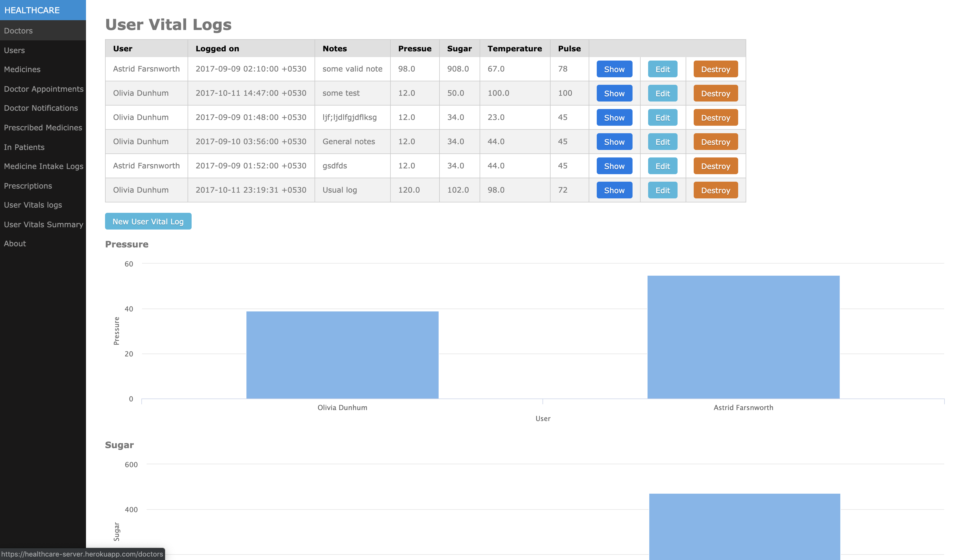
Task: Click Astrid Farsnworth's pressure chart bar
Action: (743, 337)
